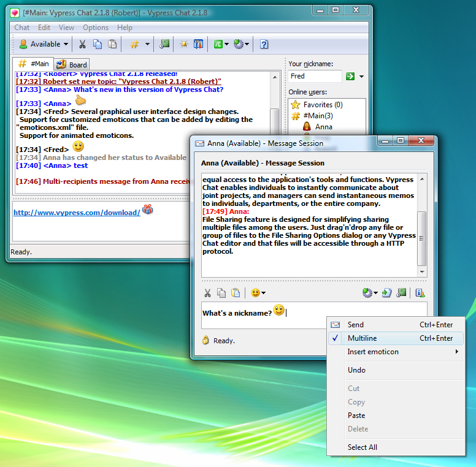Click the Copy icon in message session toolbar
The height and width of the screenshot is (467, 476).
click(x=221, y=293)
